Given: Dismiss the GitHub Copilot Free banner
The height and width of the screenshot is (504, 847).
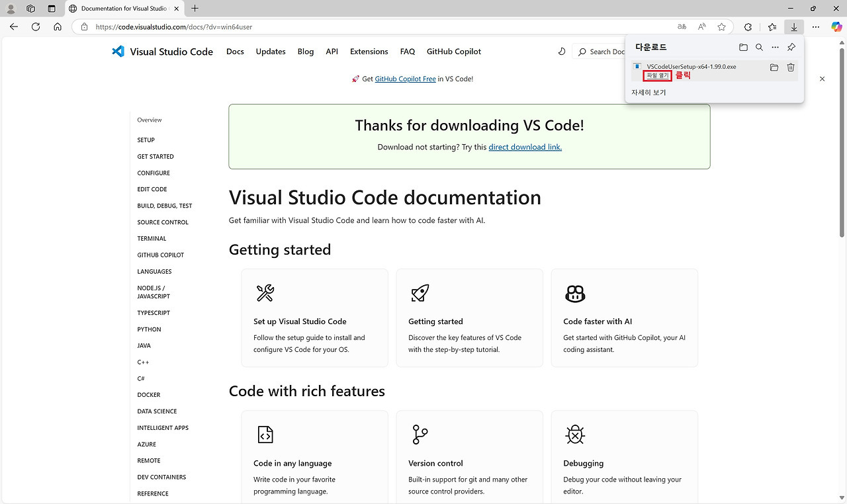Looking at the screenshot, I should click(822, 79).
